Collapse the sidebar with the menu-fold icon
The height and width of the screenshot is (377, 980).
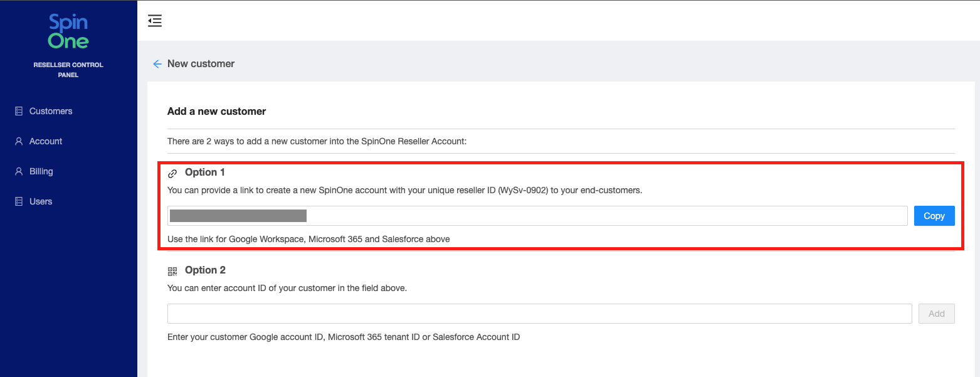coord(155,21)
